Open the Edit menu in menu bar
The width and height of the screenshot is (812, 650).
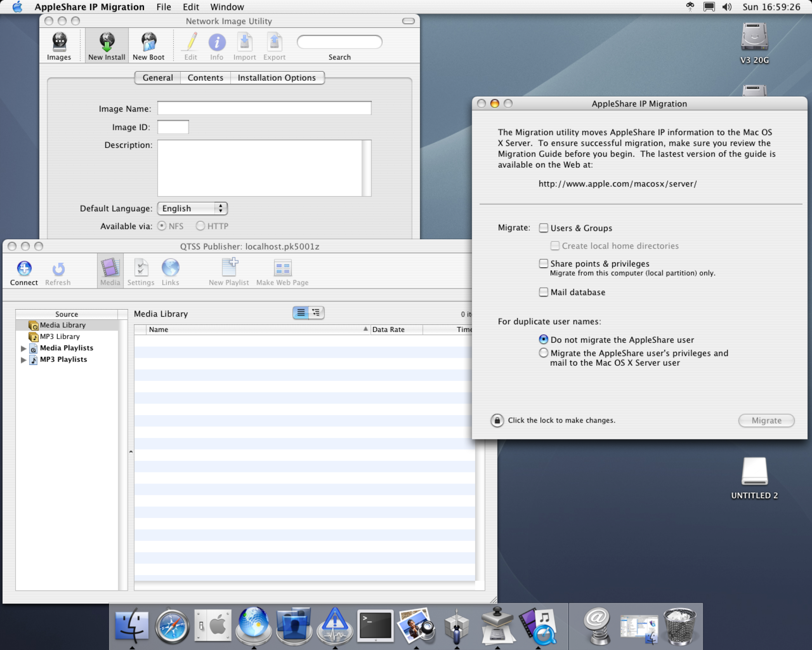191,7
